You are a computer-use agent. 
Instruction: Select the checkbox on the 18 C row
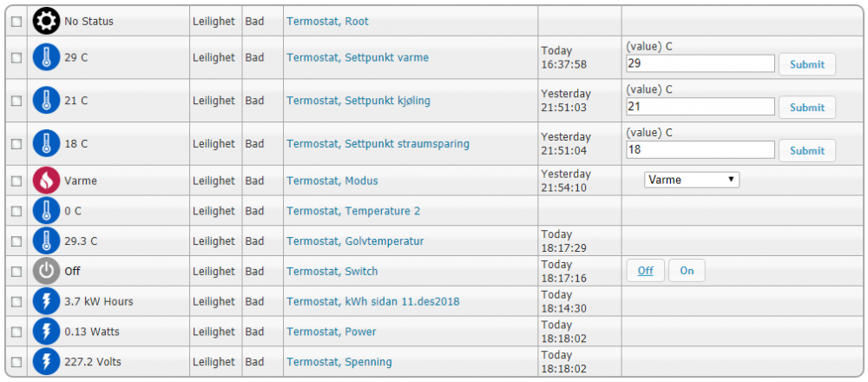click(16, 144)
